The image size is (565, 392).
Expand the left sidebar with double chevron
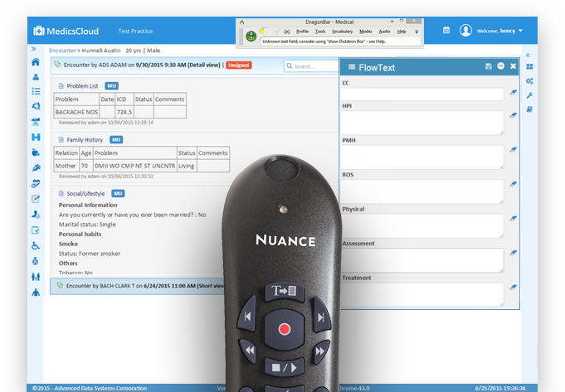33,49
